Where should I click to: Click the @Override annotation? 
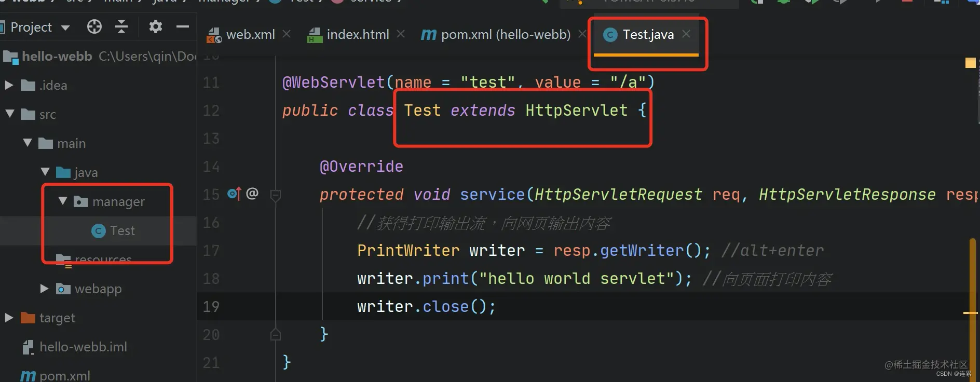361,167
